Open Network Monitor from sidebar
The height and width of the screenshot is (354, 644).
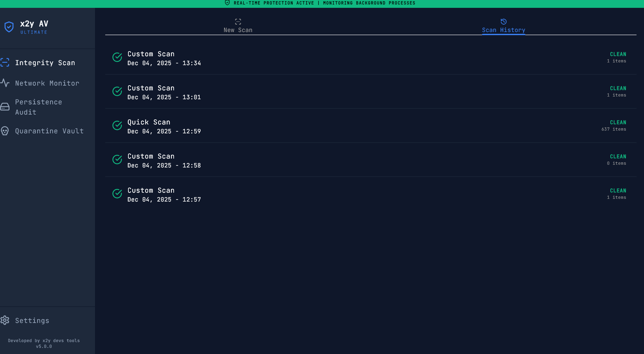(x=47, y=83)
